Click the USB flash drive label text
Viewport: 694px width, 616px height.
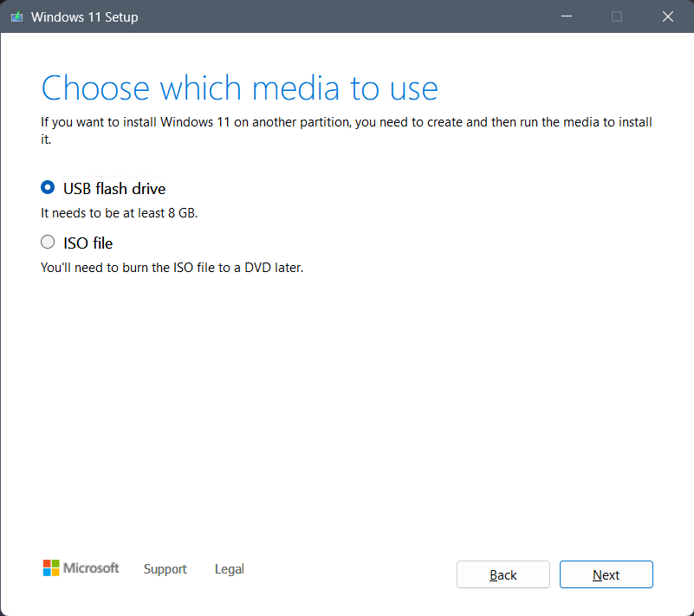pyautogui.click(x=114, y=188)
